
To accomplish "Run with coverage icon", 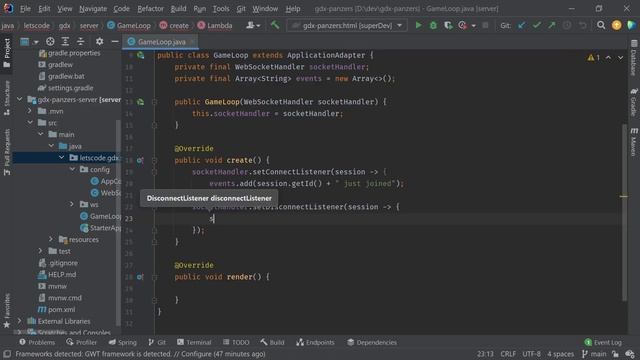I will pos(448,25).
